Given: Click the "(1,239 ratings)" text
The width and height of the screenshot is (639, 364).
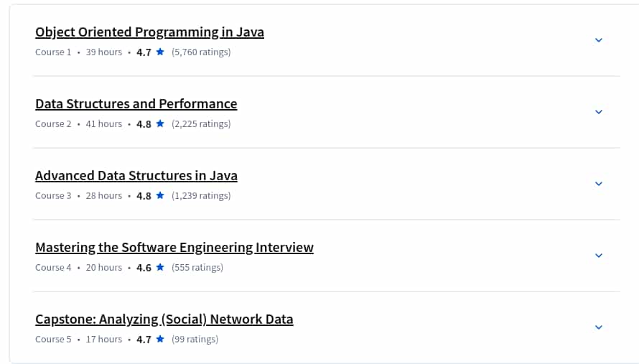Looking at the screenshot, I should 201,196.
